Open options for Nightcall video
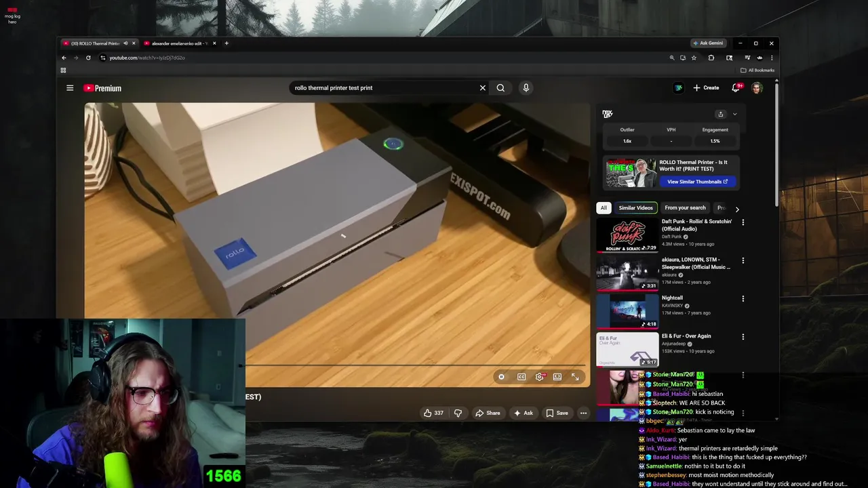The image size is (868, 488). tap(743, 298)
